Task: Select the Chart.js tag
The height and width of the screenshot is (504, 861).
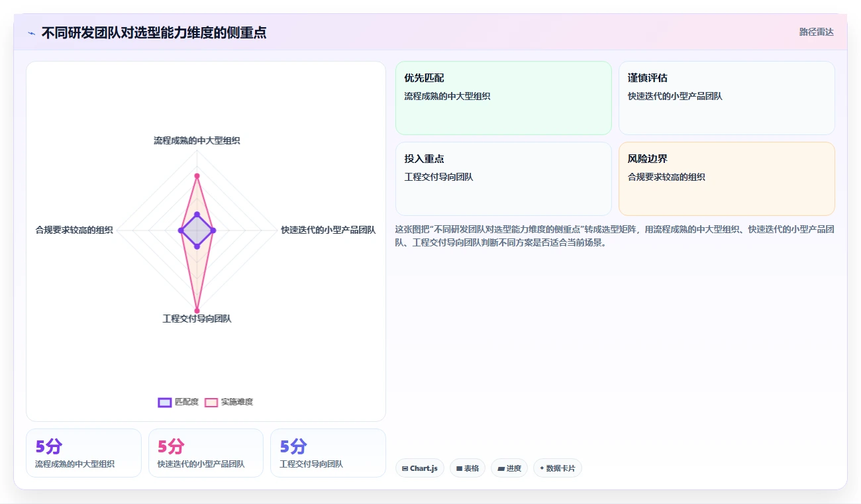Action: click(x=420, y=468)
